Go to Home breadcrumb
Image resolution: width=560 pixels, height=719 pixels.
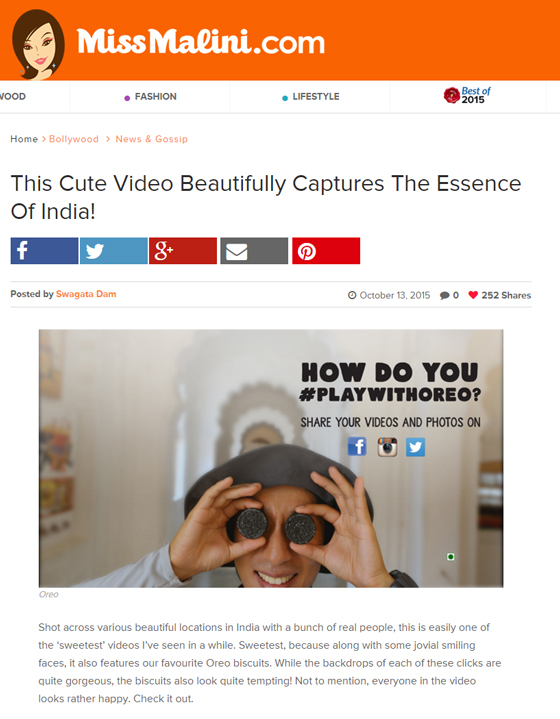24,139
